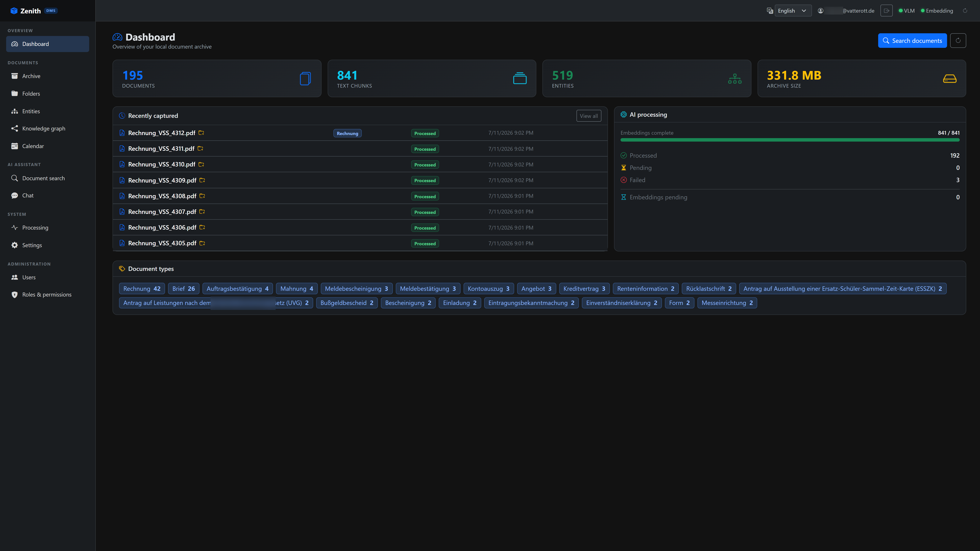Select Einladung 2 type tag
The image size is (980, 551).
coord(460,303)
